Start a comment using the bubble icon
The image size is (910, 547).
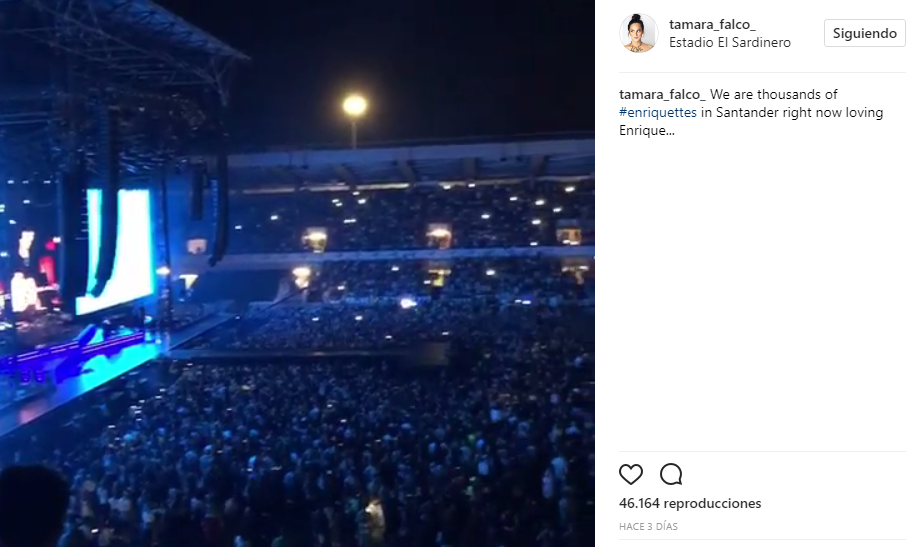671,474
